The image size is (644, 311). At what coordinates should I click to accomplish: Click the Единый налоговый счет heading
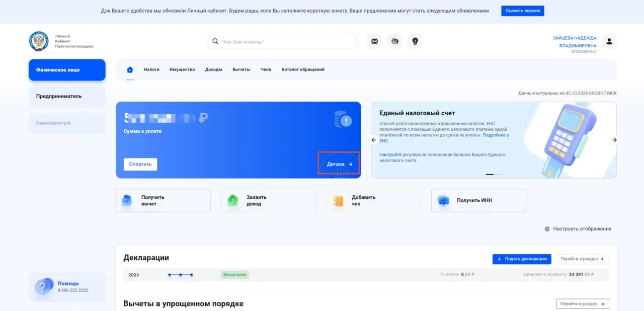click(x=417, y=113)
